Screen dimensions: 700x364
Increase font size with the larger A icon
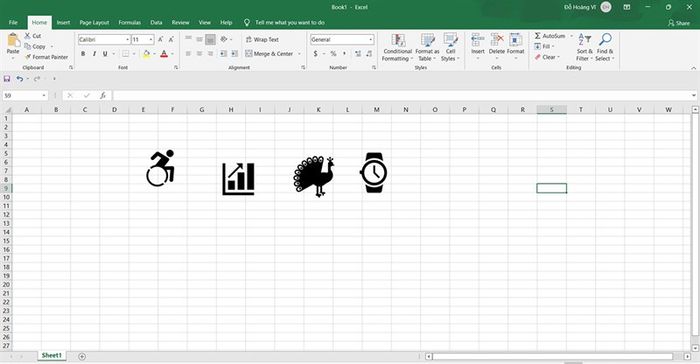[x=160, y=40]
